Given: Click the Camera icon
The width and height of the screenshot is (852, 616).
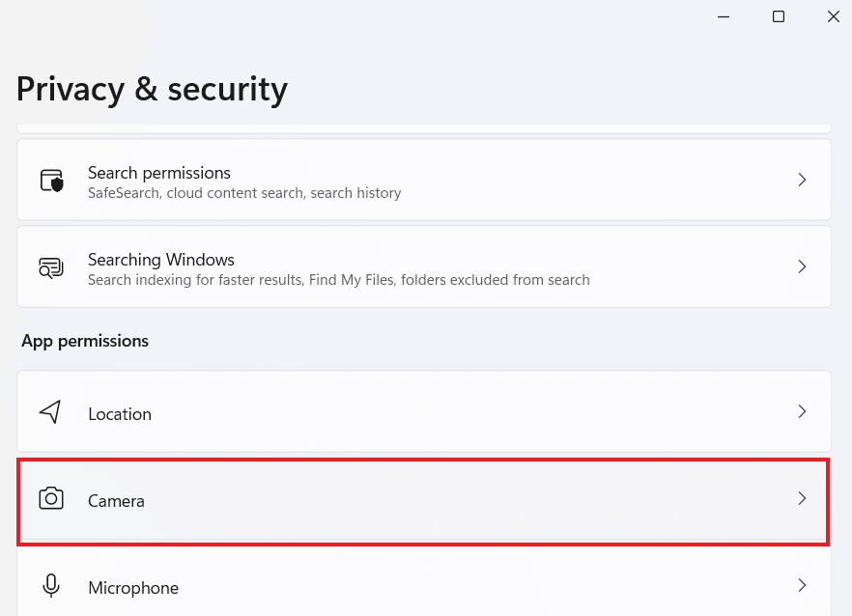Looking at the screenshot, I should click(51, 498).
